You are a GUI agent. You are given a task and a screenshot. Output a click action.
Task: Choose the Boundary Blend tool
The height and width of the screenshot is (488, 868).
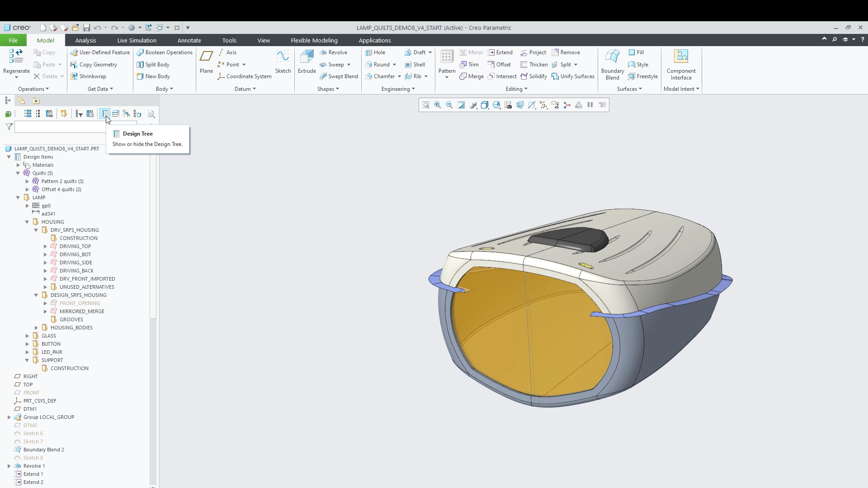(x=613, y=65)
